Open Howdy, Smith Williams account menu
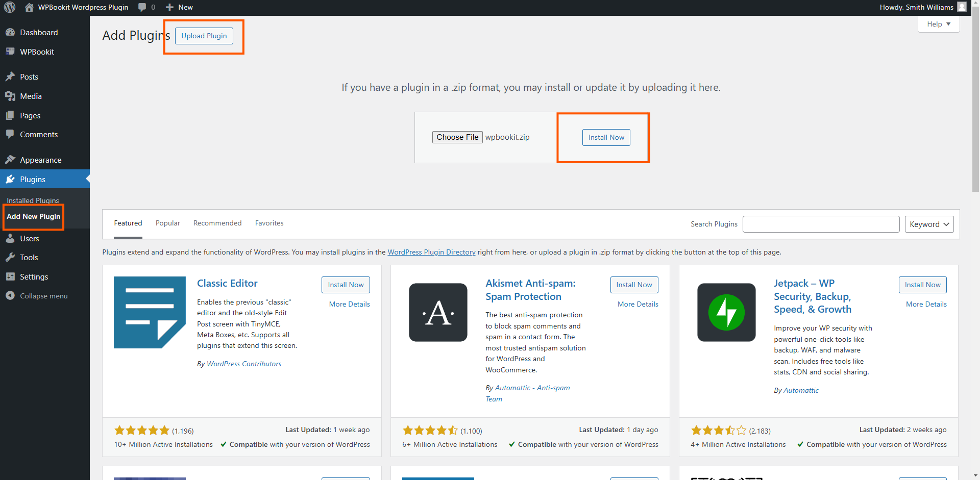 pyautogui.click(x=917, y=7)
